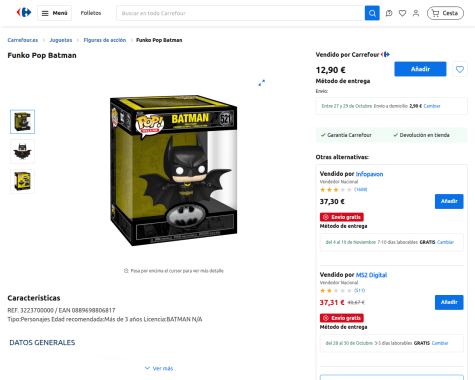
Task: Select the third product box thumbnail
Action: [x=22, y=181]
